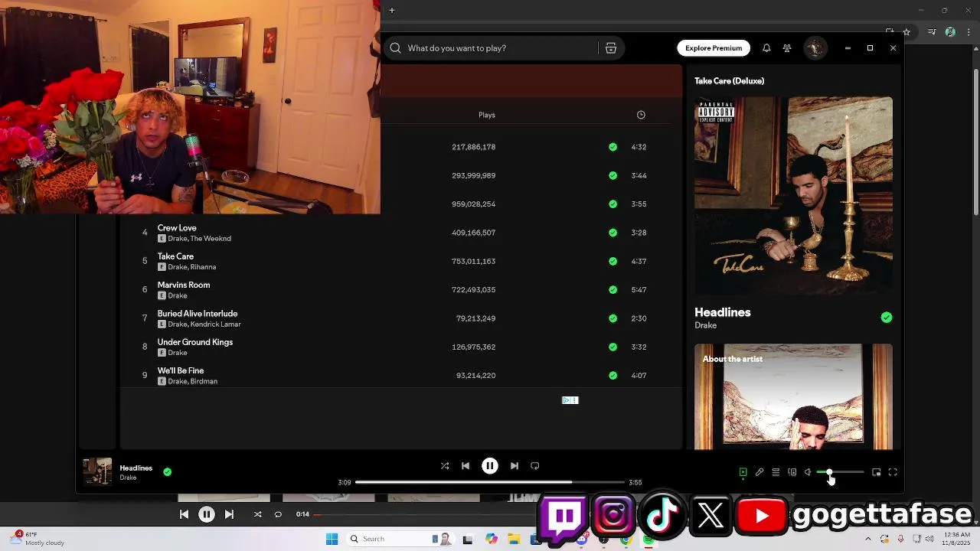Select the Buried Alive Interlude track

click(x=198, y=314)
